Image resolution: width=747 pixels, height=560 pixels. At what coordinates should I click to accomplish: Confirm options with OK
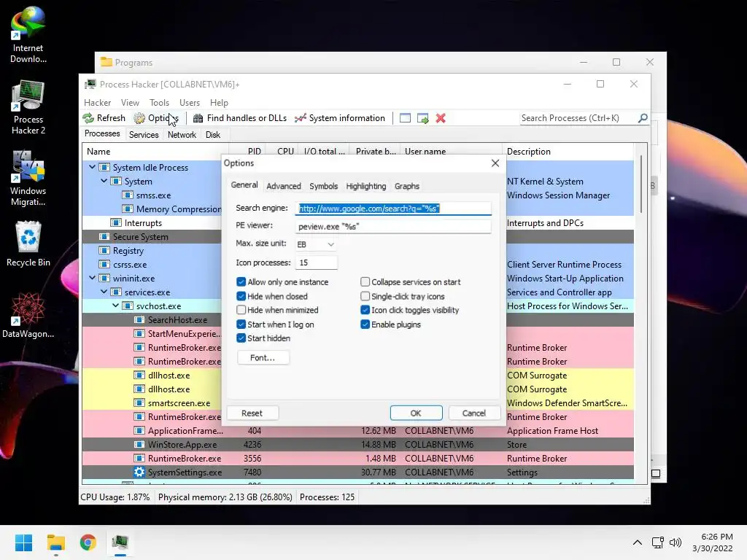[416, 413]
